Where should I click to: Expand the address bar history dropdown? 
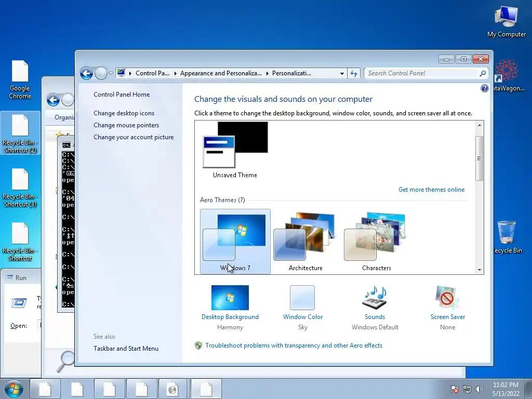point(342,73)
